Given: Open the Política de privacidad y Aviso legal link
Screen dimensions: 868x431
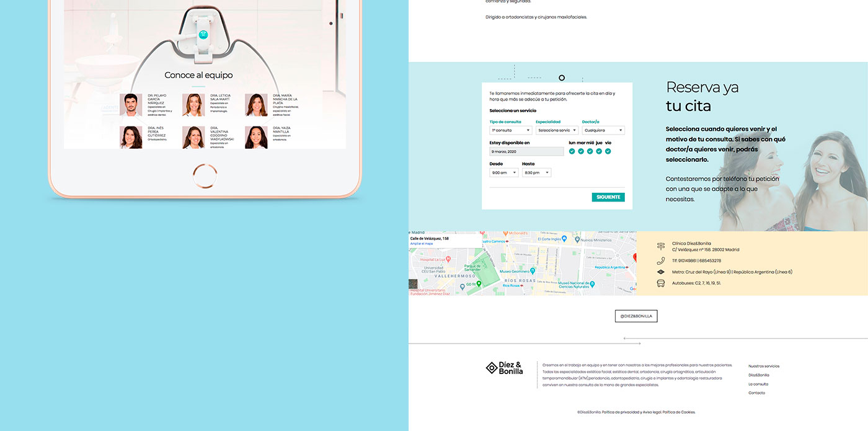Looking at the screenshot, I should tap(631, 412).
